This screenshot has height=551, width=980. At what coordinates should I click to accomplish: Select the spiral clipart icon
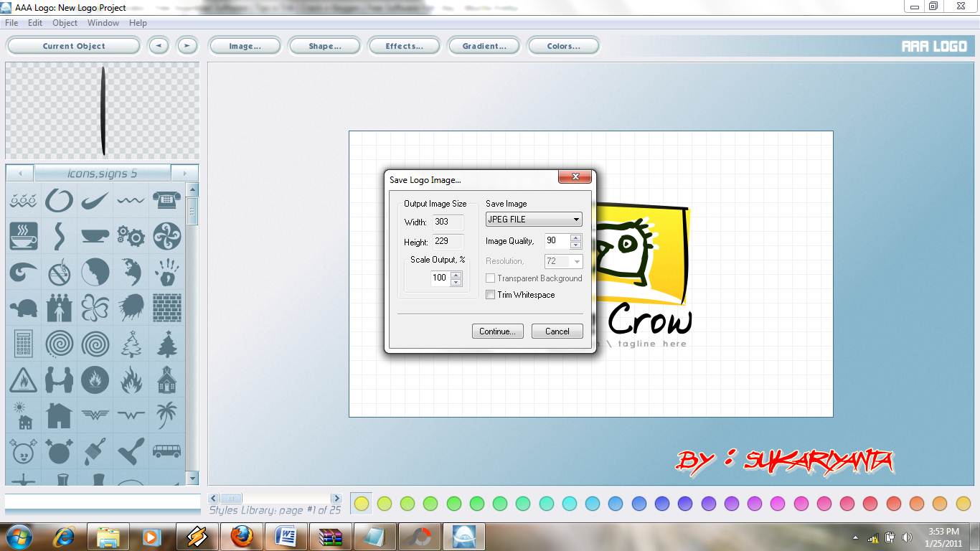point(59,344)
